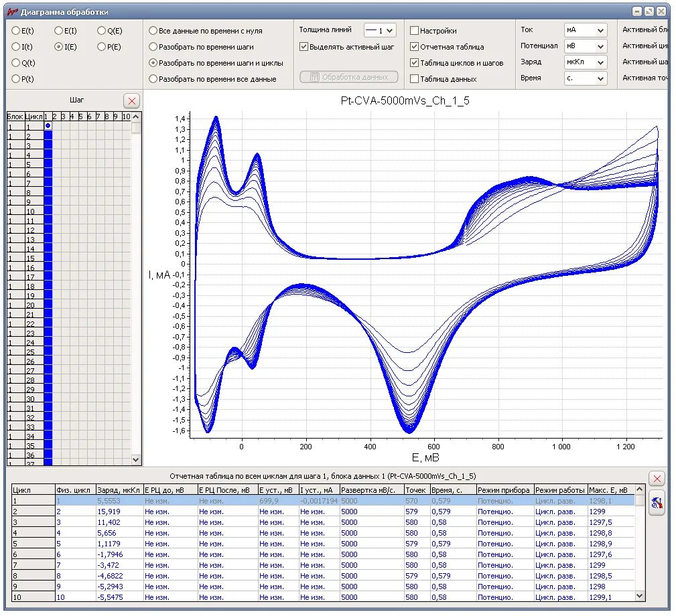Click the 'Физ. цикл' column header
This screenshot has width=676, height=616.
pos(76,490)
